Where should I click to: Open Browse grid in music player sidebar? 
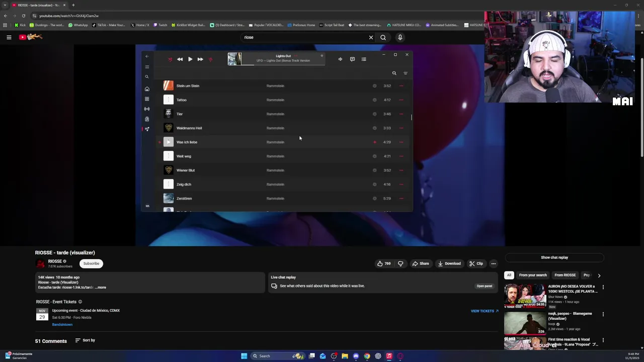pyautogui.click(x=147, y=99)
